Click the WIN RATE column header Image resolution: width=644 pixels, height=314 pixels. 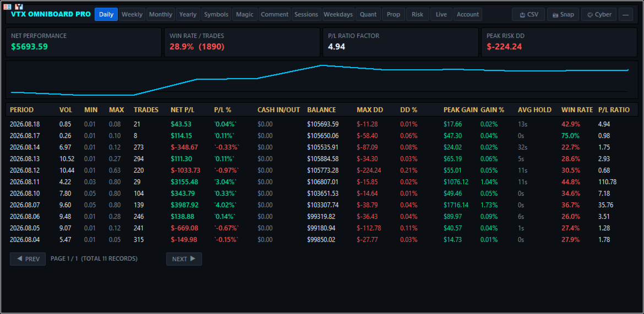(577, 110)
